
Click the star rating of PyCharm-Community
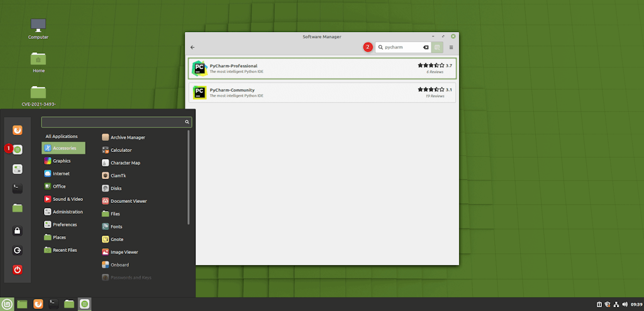(x=431, y=89)
